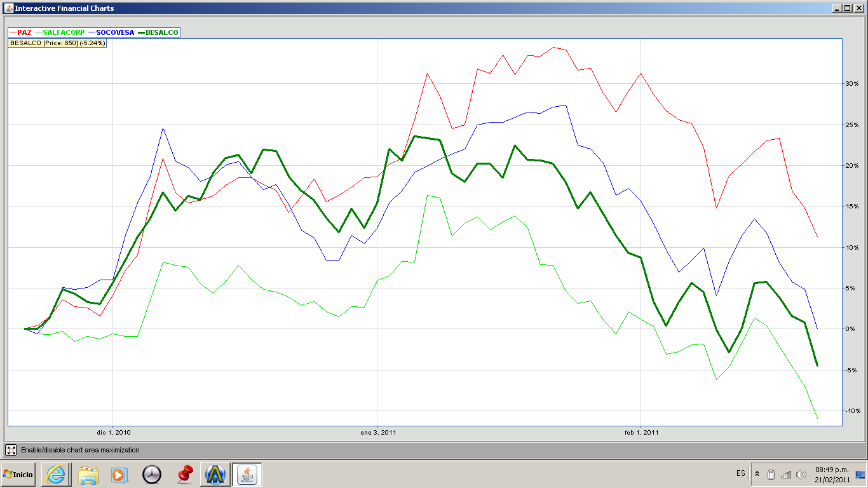Image resolution: width=868 pixels, height=488 pixels.
Task: Click the BESALCO price tooltip label
Action: tap(57, 43)
